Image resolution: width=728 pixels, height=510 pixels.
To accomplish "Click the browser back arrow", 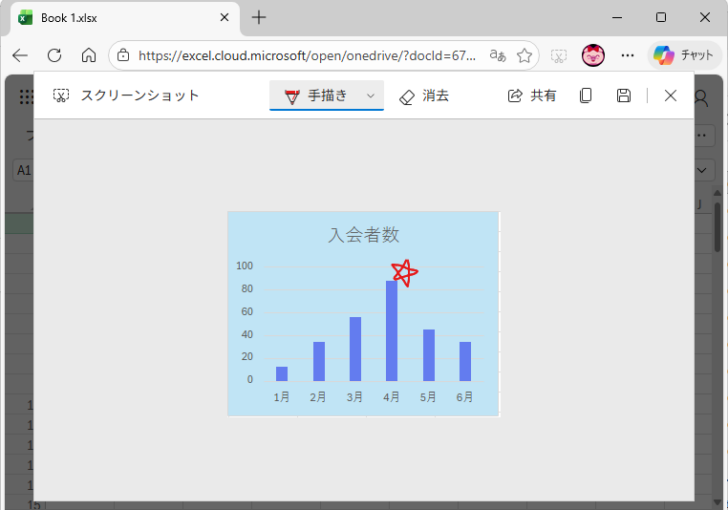I will (20, 55).
